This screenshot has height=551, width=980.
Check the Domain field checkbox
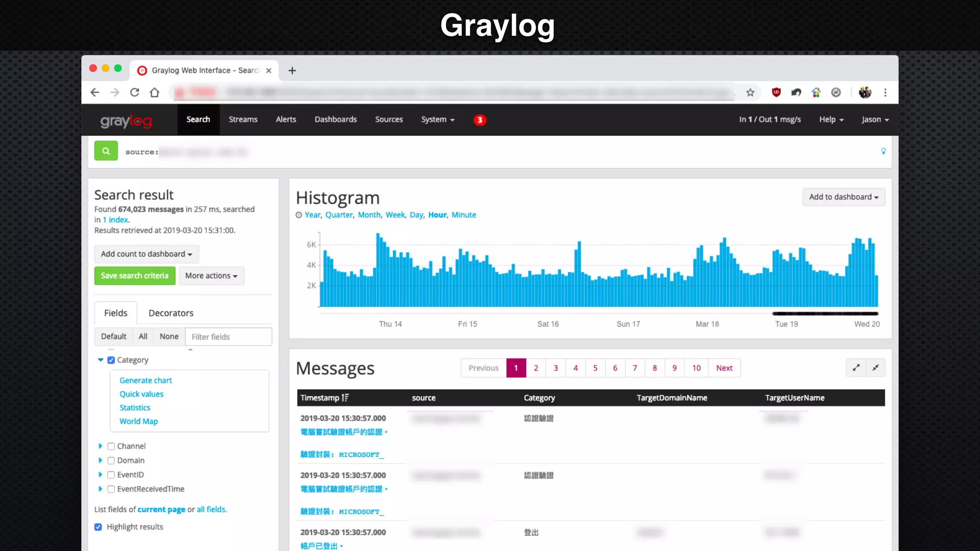(x=111, y=461)
